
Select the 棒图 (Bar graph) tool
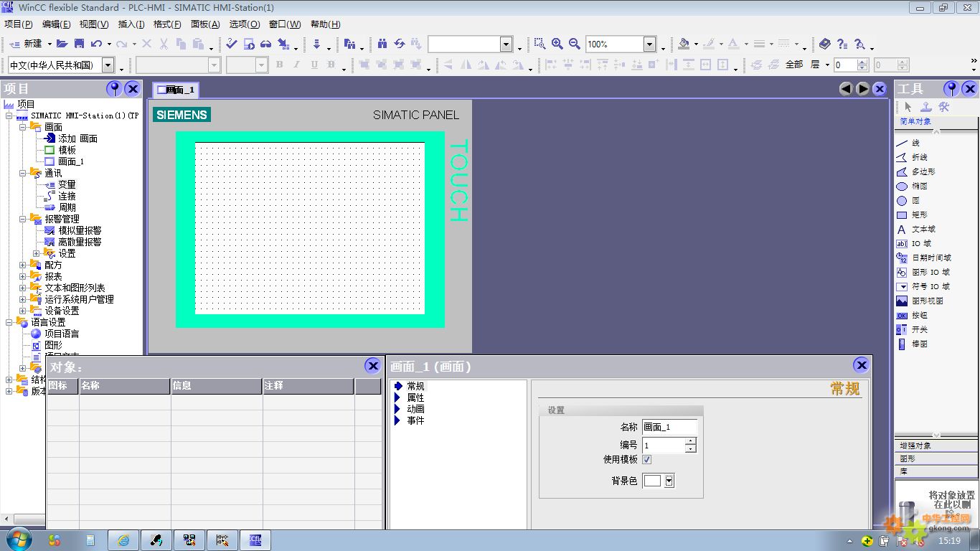(x=912, y=344)
